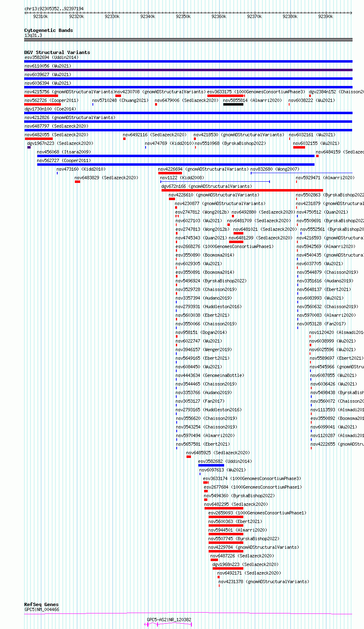
Task: Open nsv4226694 gnomAD variant label
Action: pyautogui.click(x=203, y=169)
